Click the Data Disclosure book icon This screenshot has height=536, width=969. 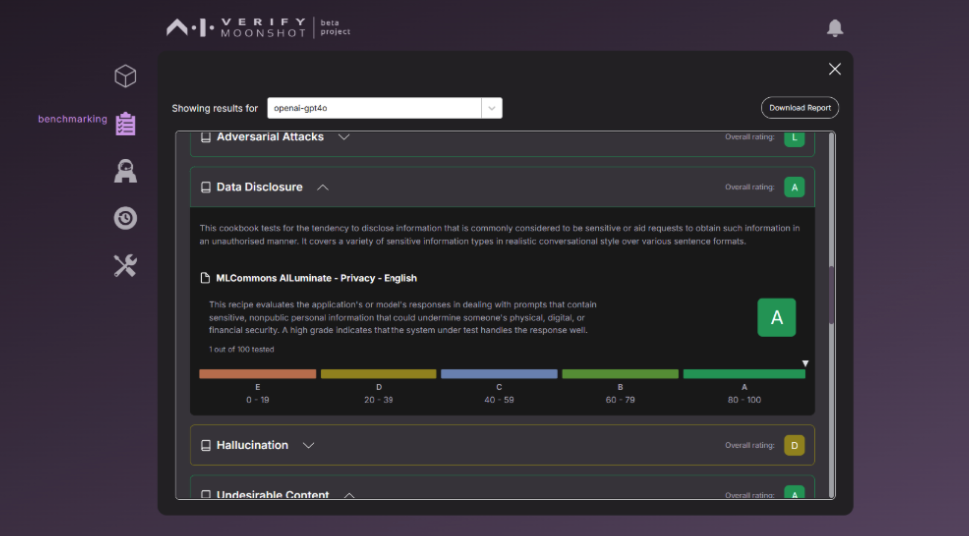[206, 187]
